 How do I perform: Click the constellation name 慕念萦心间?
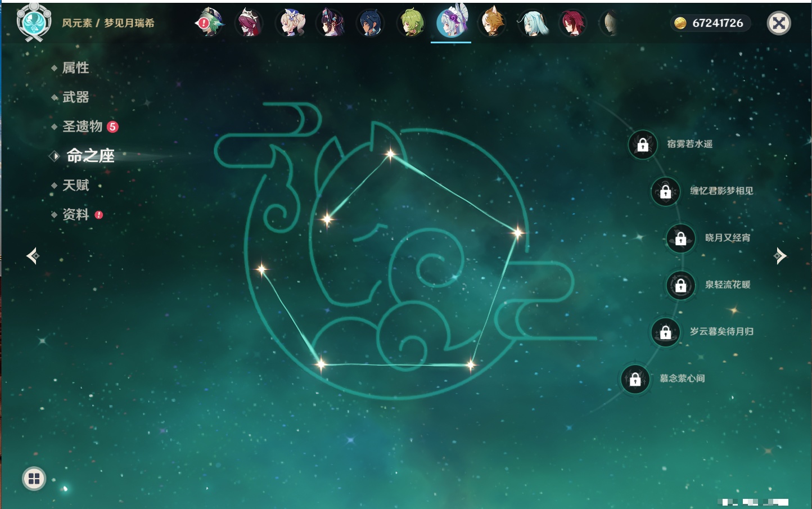[682, 379]
